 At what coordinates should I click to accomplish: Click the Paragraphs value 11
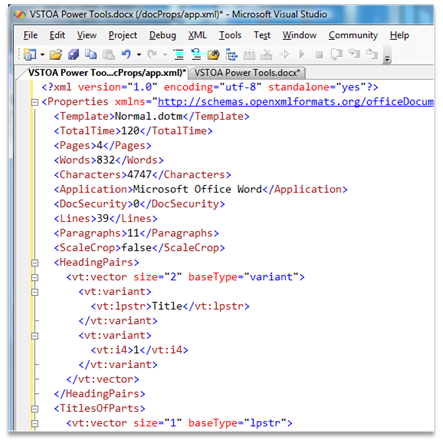click(133, 233)
